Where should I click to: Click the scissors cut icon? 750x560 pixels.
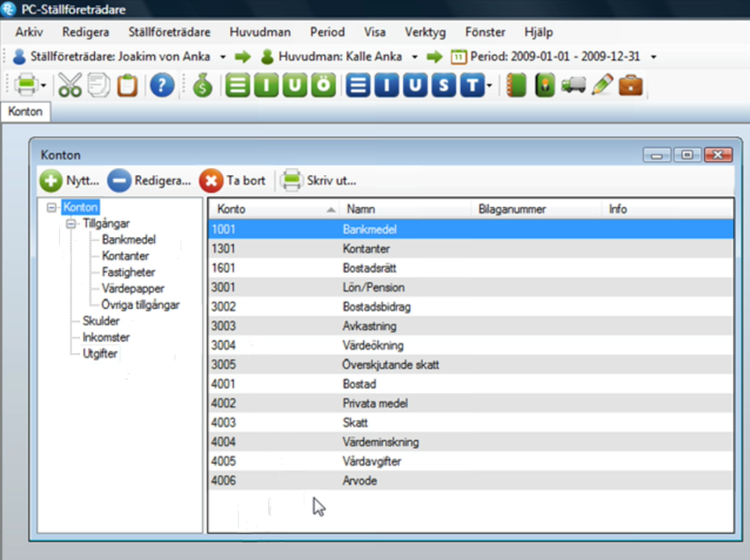(70, 85)
